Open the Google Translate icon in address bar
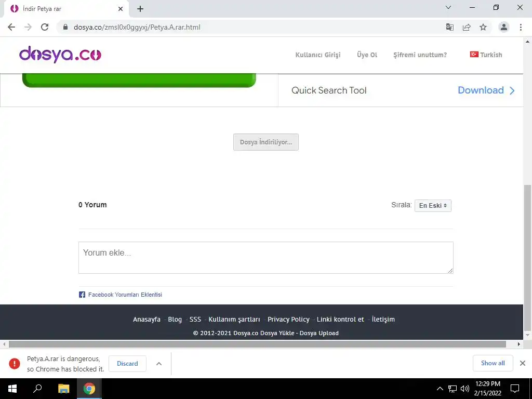This screenshot has height=399, width=532. point(450,27)
